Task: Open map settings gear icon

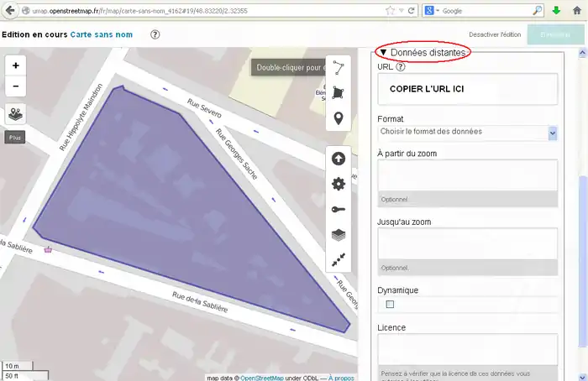Action: click(339, 184)
